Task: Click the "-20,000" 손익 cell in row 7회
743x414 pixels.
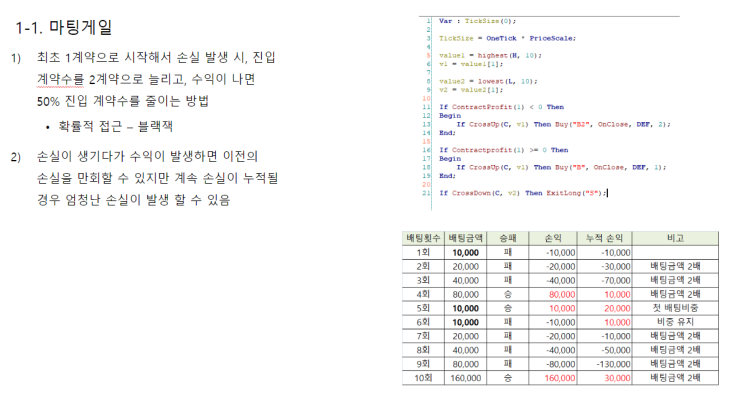Action: pos(553,336)
